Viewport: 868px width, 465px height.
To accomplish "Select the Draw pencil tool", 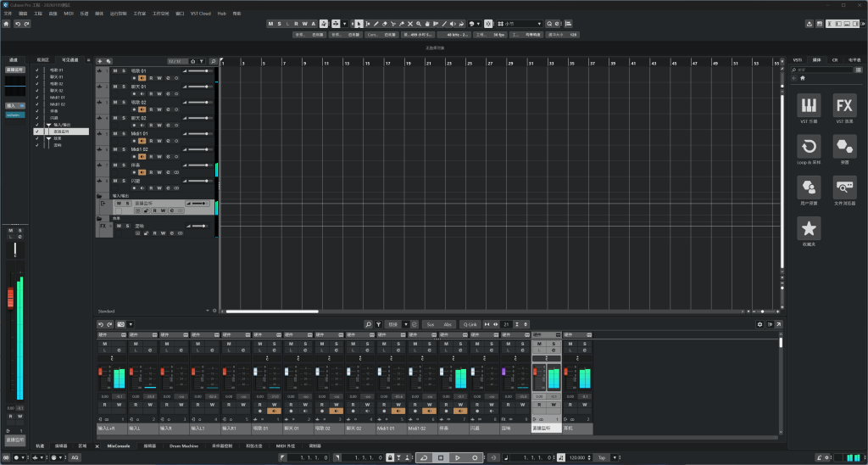I will pyautogui.click(x=376, y=24).
